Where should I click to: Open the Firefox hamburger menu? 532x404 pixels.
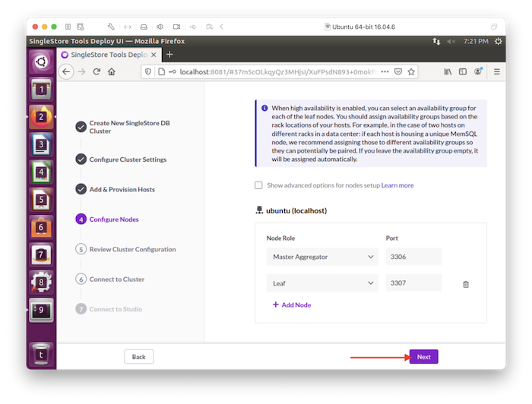click(x=497, y=72)
